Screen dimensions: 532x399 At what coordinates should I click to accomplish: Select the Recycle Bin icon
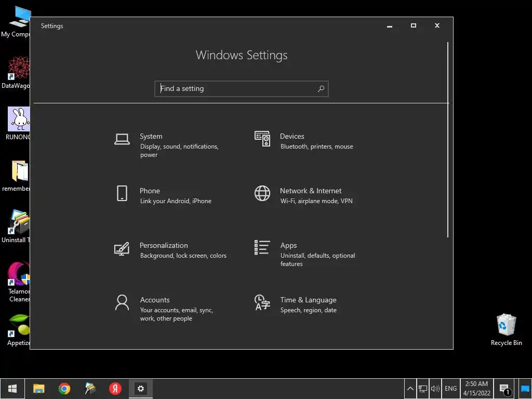[x=506, y=330]
